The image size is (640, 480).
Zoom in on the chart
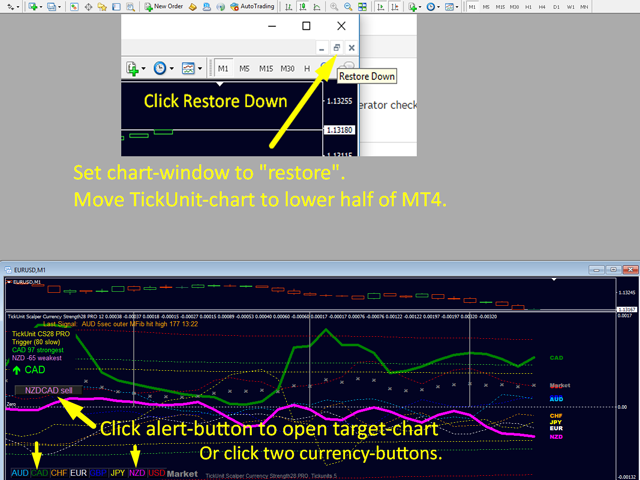point(334,7)
